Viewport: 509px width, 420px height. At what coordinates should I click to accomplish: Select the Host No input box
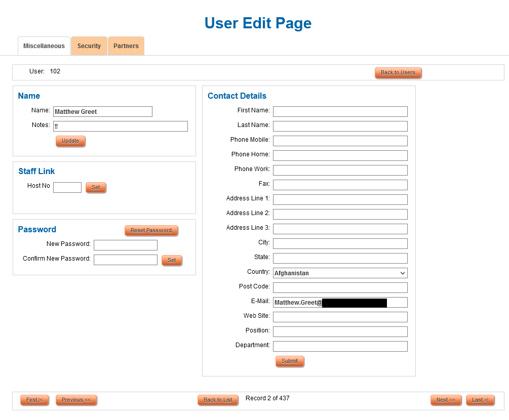tap(67, 188)
